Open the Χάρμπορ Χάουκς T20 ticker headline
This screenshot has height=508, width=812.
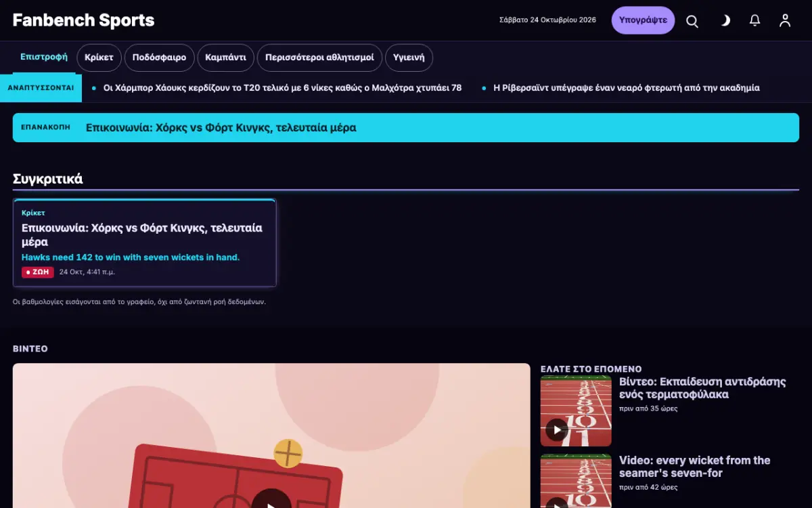coord(282,88)
